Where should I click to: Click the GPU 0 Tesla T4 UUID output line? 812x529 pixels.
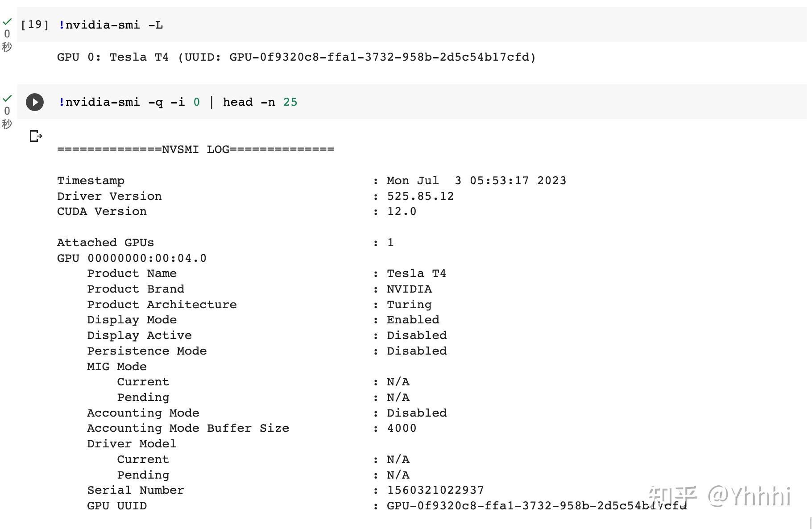click(x=296, y=57)
